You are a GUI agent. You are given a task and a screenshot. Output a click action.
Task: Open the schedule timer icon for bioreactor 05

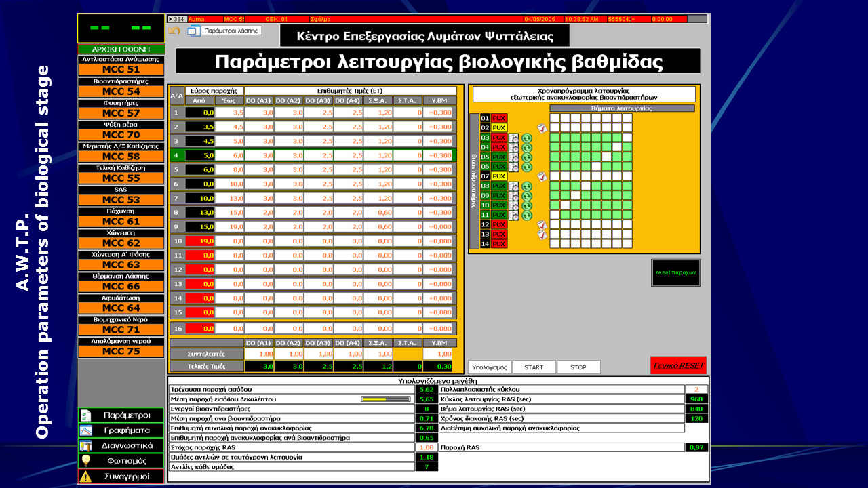click(x=515, y=157)
